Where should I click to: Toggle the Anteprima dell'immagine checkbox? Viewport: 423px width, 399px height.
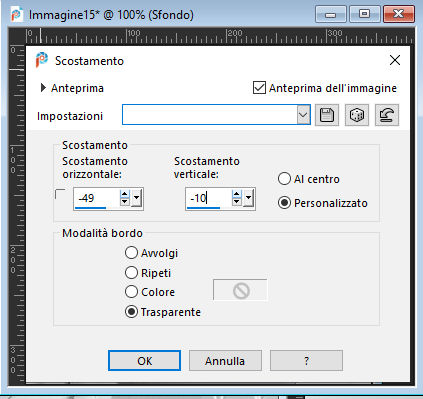click(x=259, y=88)
